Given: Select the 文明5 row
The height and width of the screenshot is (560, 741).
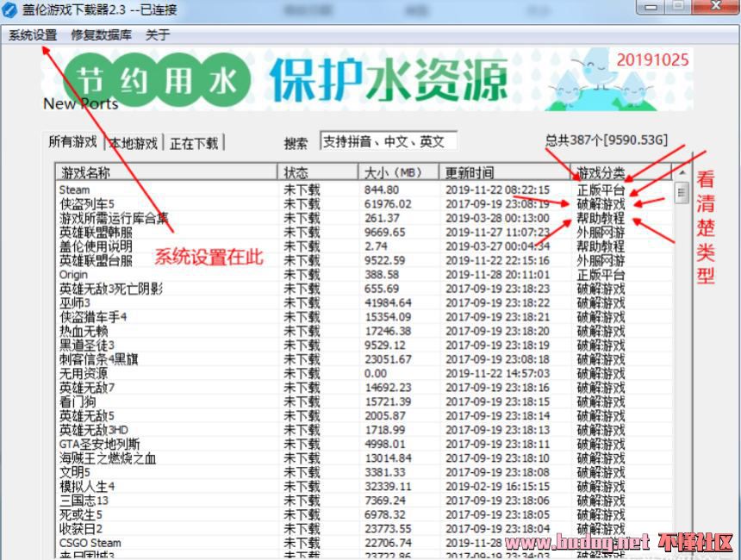Looking at the screenshot, I should tap(364, 473).
